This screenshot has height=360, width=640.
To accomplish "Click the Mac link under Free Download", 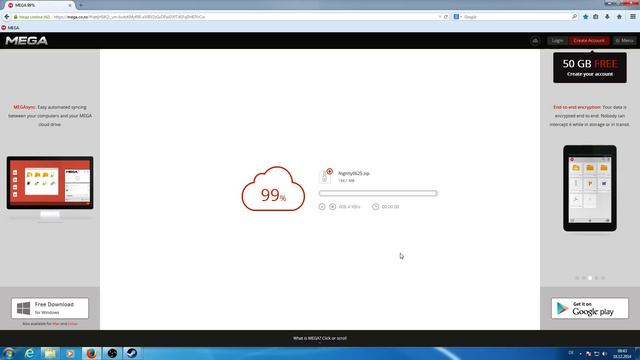I will (56, 324).
